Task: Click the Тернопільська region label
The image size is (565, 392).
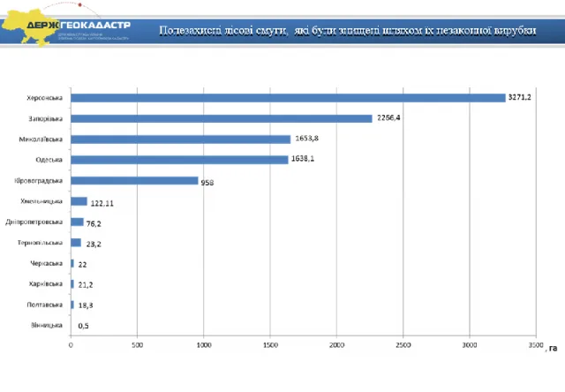Action: pyautogui.click(x=40, y=243)
